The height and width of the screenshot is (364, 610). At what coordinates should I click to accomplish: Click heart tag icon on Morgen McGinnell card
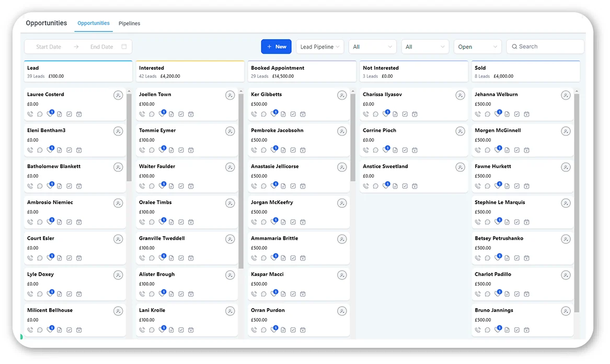(x=498, y=149)
